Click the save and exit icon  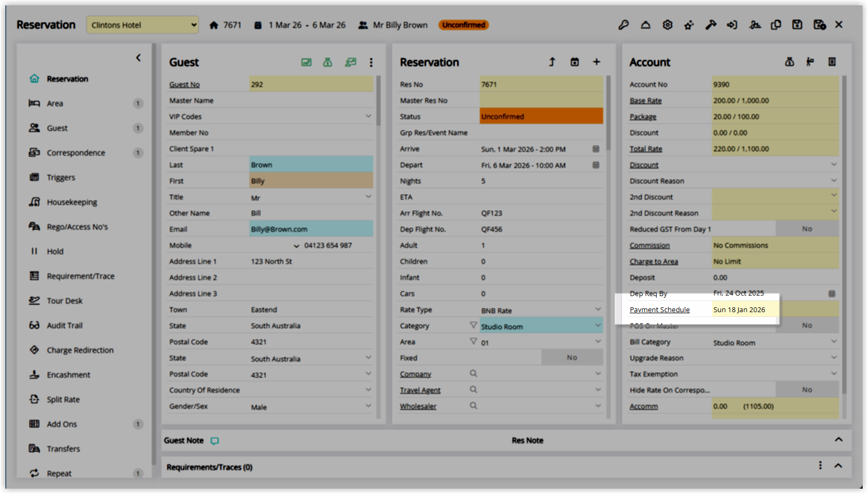tap(819, 25)
